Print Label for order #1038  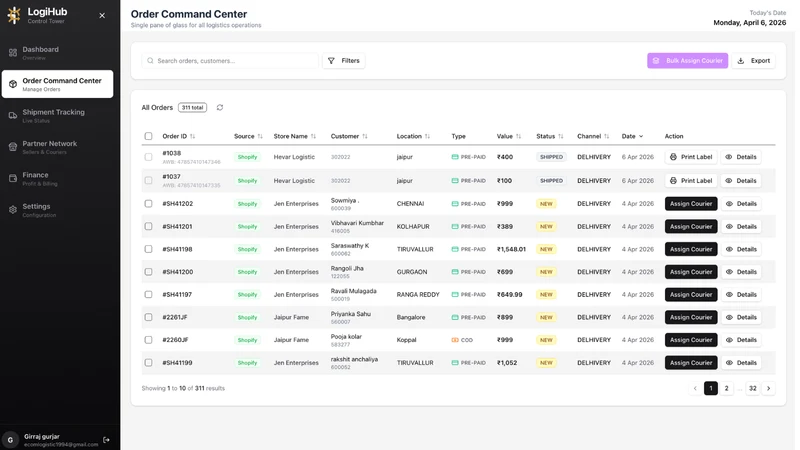click(x=691, y=157)
